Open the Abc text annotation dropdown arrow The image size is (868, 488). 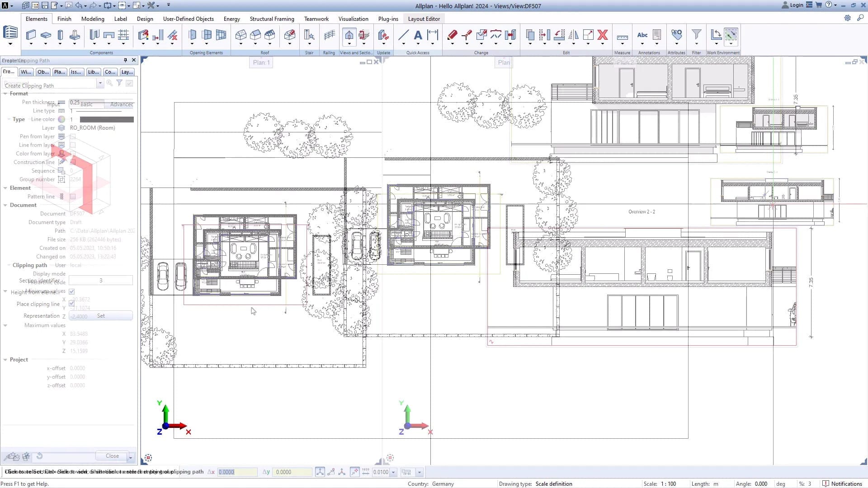[642, 44]
